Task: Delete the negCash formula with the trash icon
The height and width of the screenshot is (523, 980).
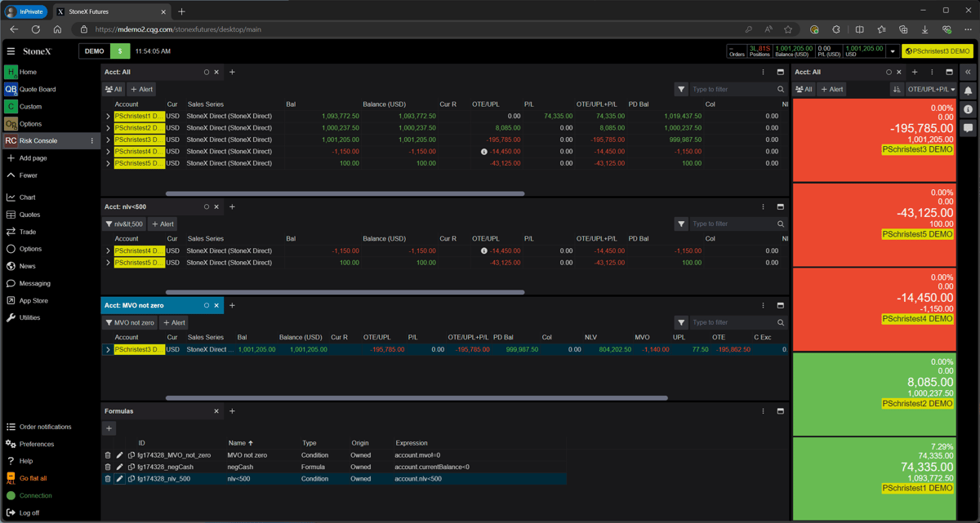Action: click(107, 467)
